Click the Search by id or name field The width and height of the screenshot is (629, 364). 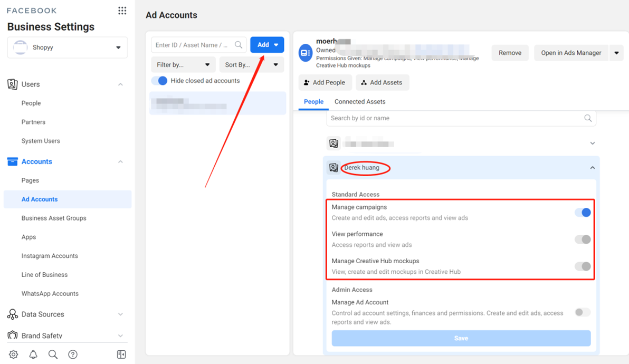coord(454,118)
